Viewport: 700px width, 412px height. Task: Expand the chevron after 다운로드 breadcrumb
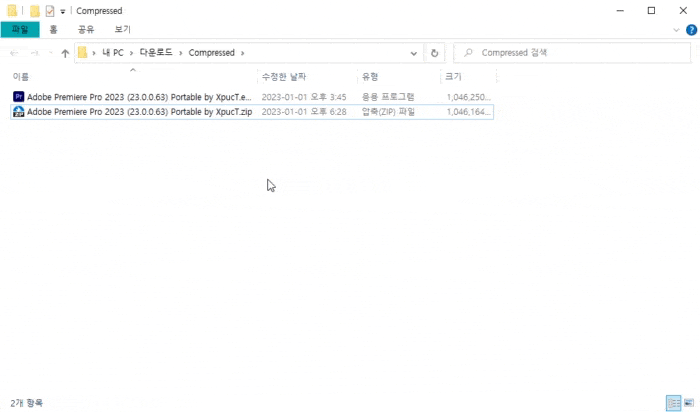[180, 53]
